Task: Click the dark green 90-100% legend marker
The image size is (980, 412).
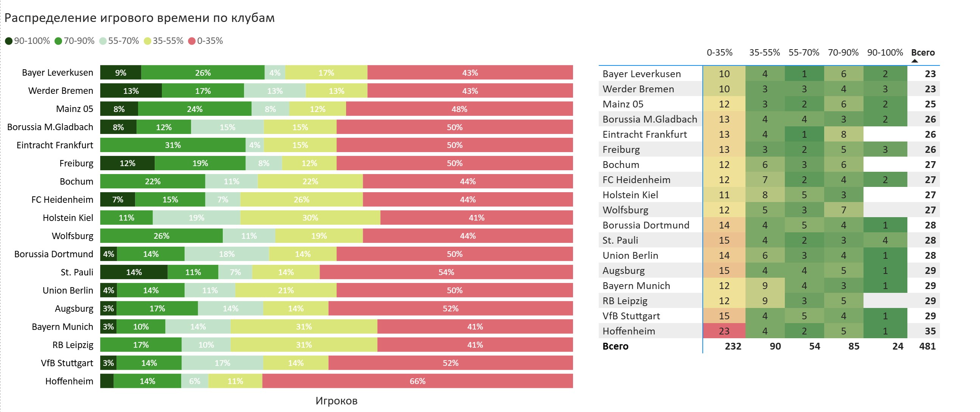Action: (9, 41)
